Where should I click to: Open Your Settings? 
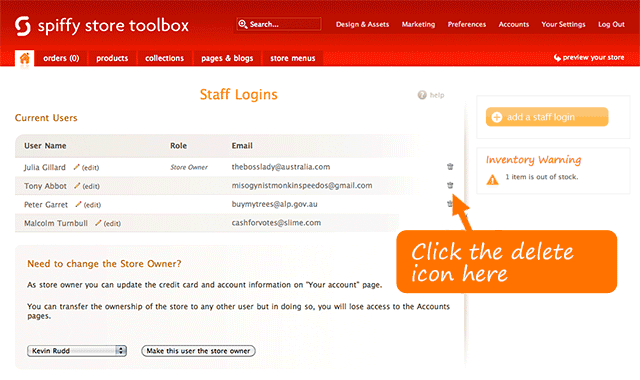point(563,24)
